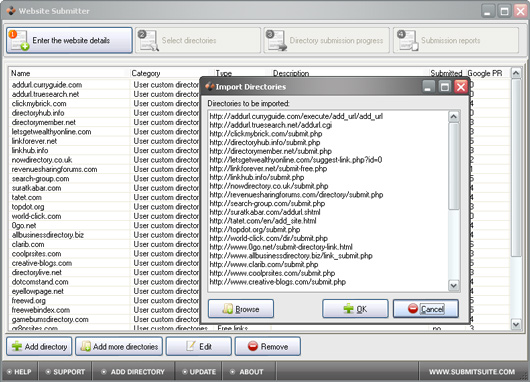
Task: Click the red icon on Remove button
Action: click(x=252, y=346)
